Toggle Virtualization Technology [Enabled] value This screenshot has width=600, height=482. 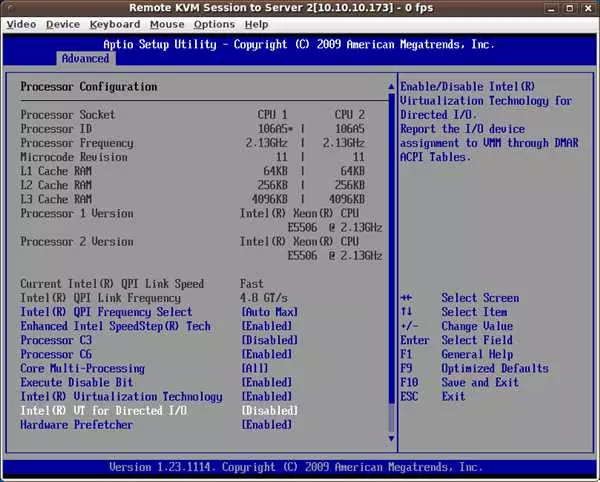click(x=266, y=397)
